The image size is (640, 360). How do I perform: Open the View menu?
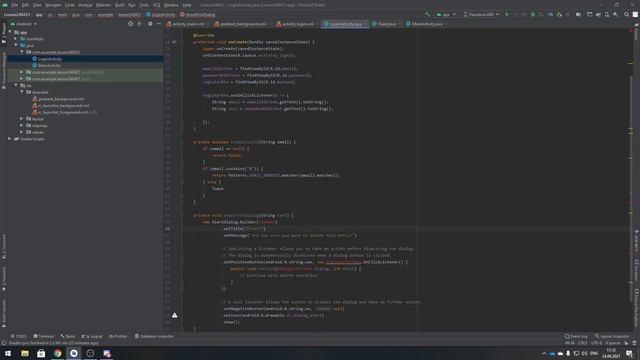(37, 5)
